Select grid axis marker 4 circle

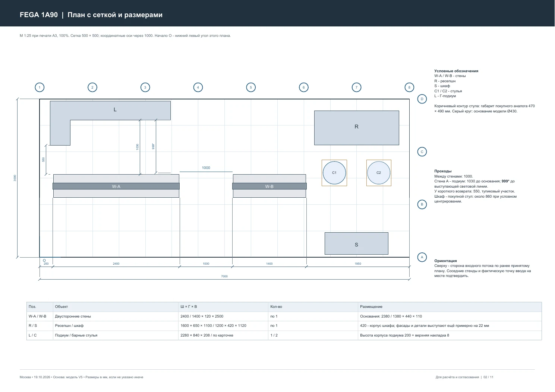[x=198, y=87]
